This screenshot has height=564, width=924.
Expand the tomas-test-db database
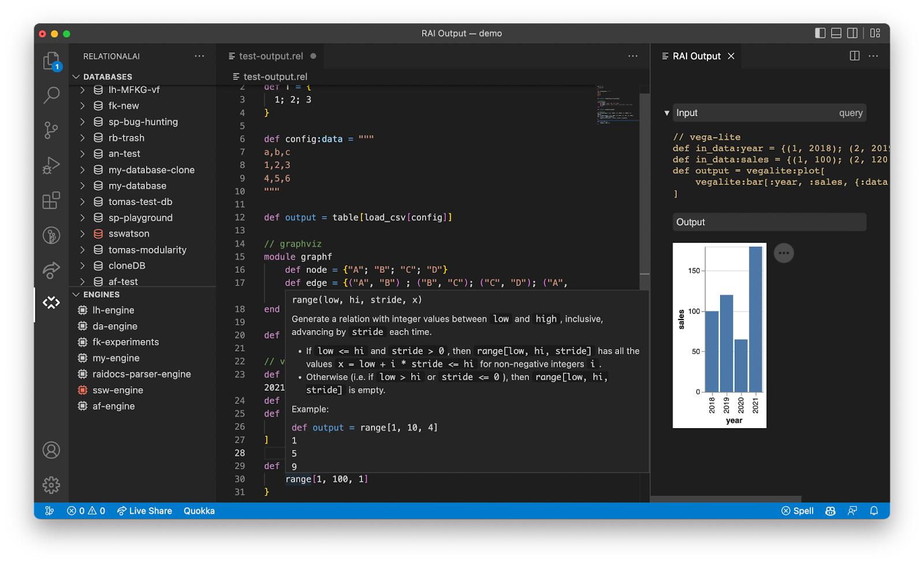[83, 202]
